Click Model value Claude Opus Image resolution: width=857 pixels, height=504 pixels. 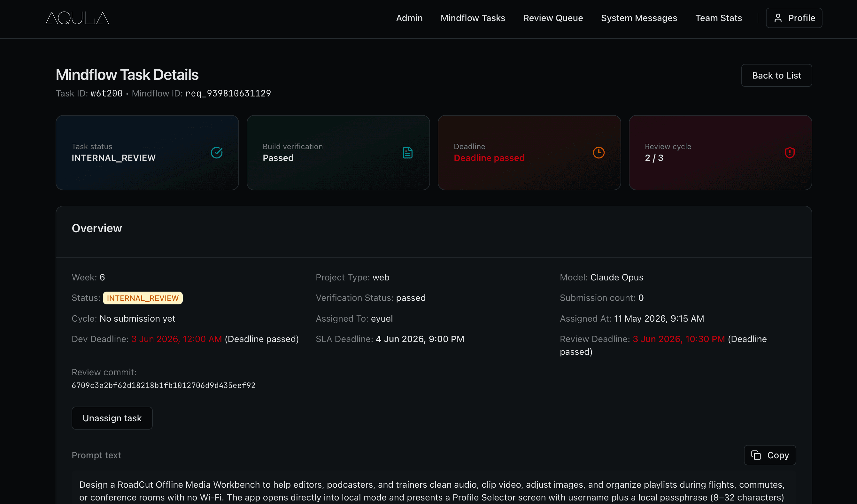click(x=617, y=277)
